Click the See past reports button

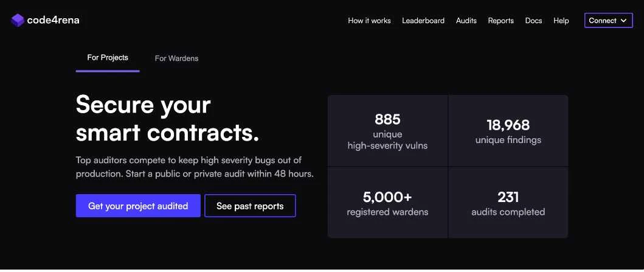tap(250, 206)
